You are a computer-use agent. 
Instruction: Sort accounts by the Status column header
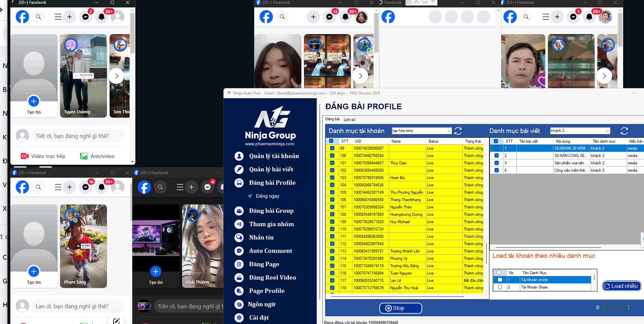[x=444, y=141]
